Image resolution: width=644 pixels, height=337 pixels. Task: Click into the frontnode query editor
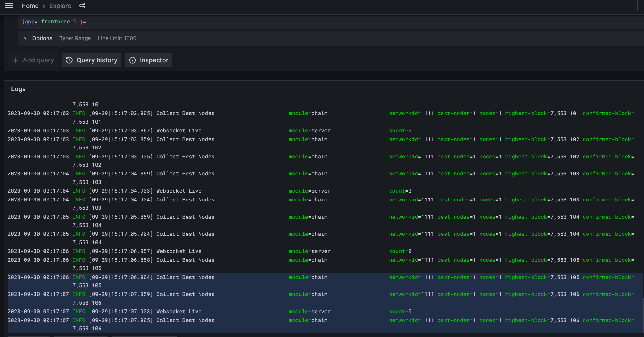[205, 22]
